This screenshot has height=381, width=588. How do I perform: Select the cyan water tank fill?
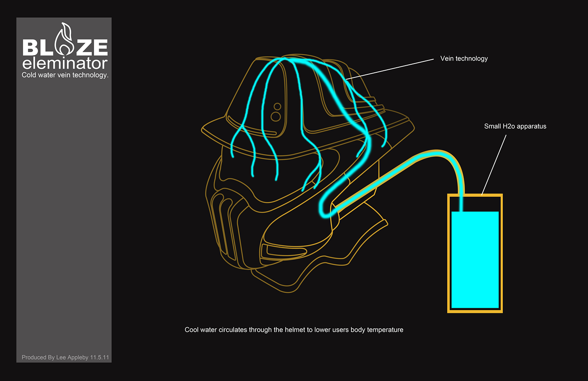[475, 259]
